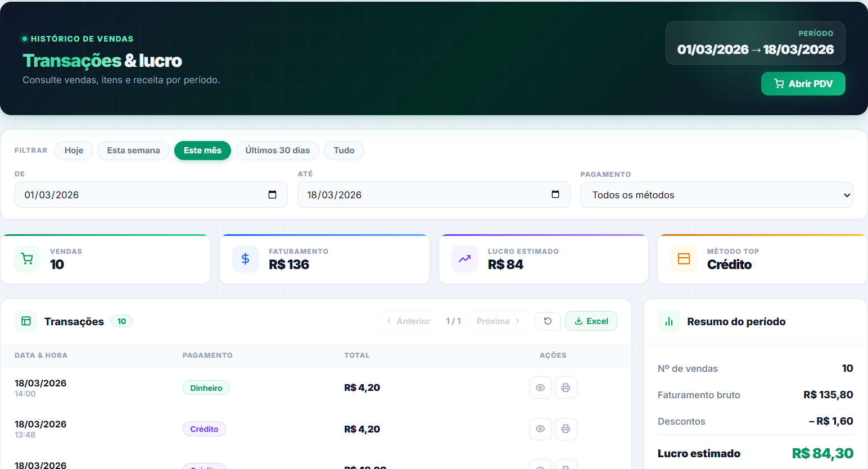Open calendar picker in the DE date field
This screenshot has height=469, width=868.
point(273,195)
